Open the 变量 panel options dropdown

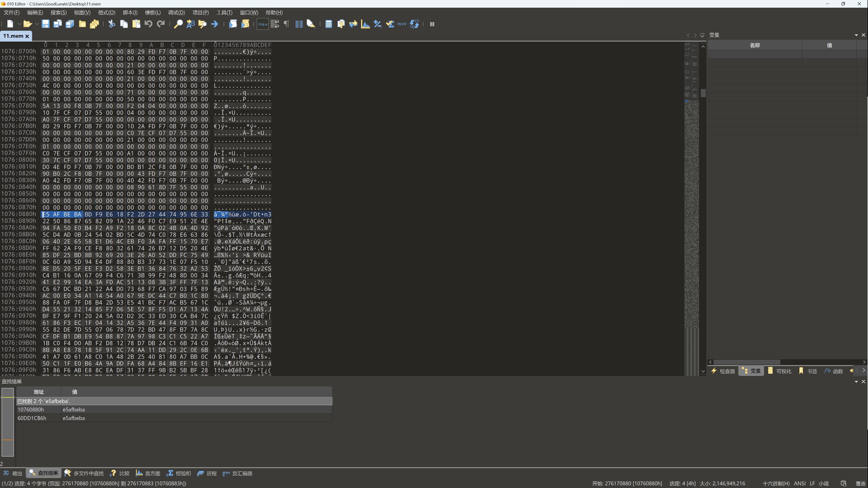point(856,35)
